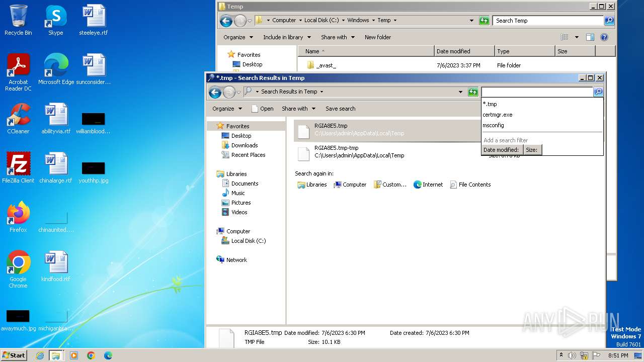Open Recycle Bin desktop icon
This screenshot has width=644, height=362.
[18, 20]
